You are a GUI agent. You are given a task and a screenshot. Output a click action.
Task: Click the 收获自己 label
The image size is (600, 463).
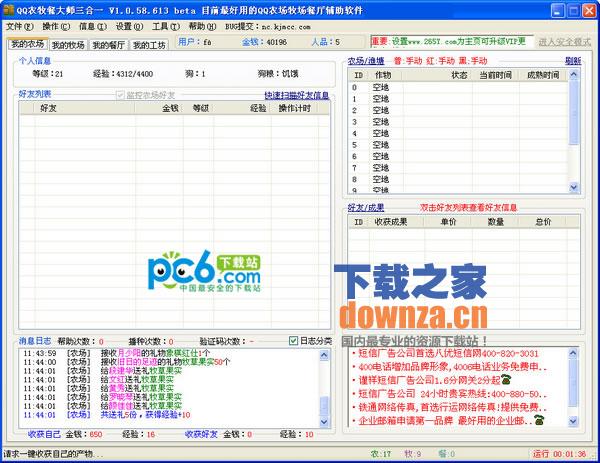[44, 434]
